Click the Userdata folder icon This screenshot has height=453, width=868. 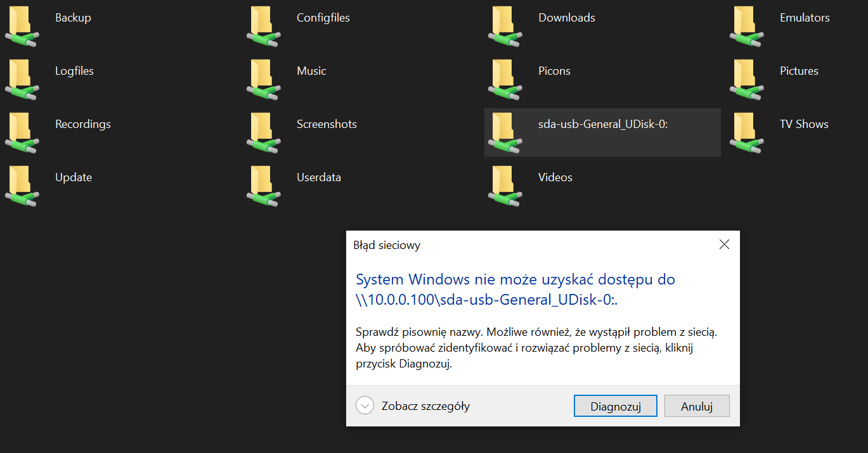[264, 185]
